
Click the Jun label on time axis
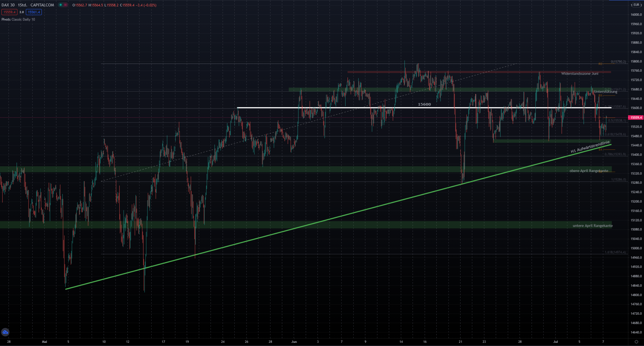[294, 342]
